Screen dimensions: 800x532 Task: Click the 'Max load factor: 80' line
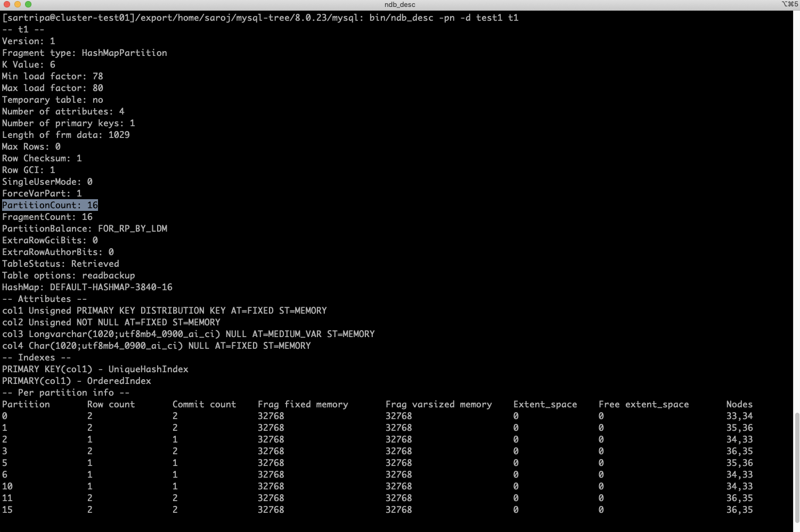(x=53, y=88)
